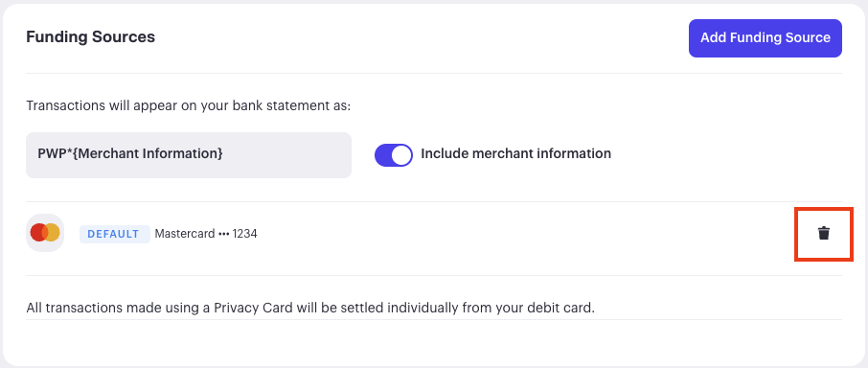
Task: Click the bank statement description text
Action: tap(188, 105)
